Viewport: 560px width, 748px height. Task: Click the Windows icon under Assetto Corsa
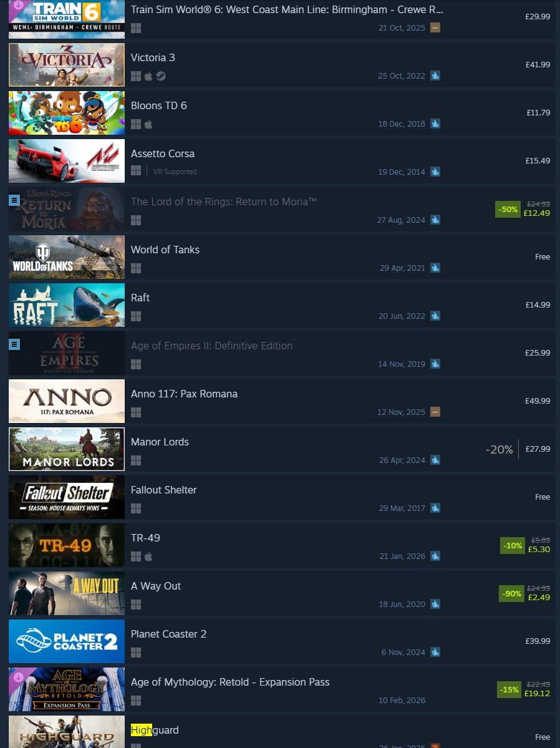pyautogui.click(x=136, y=171)
